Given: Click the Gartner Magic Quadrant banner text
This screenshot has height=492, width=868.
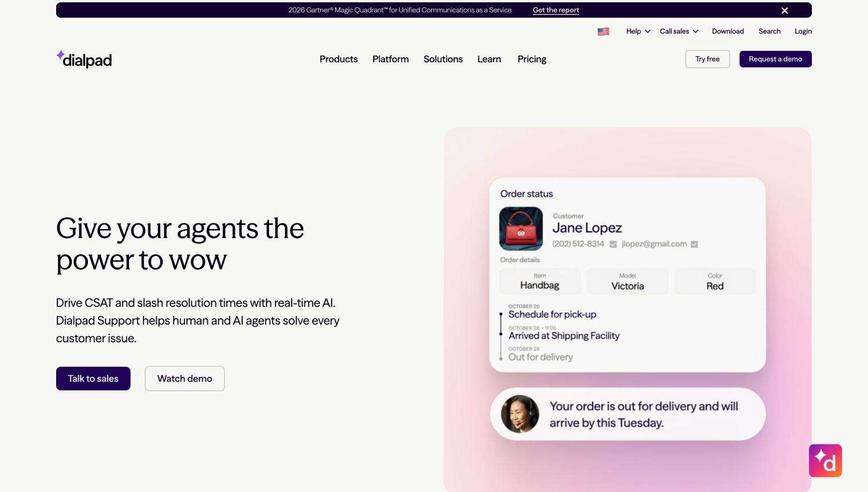Looking at the screenshot, I should pyautogui.click(x=400, y=10).
